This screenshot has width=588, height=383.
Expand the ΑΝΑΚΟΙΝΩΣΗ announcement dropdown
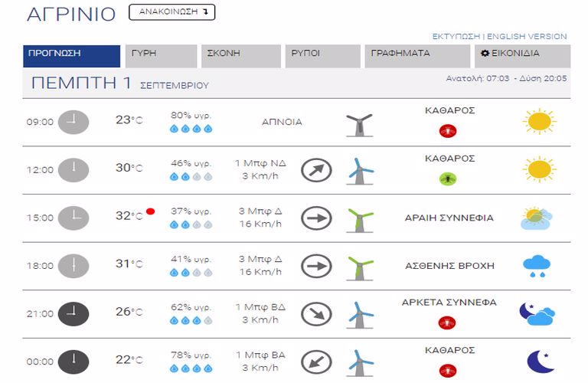tap(171, 12)
